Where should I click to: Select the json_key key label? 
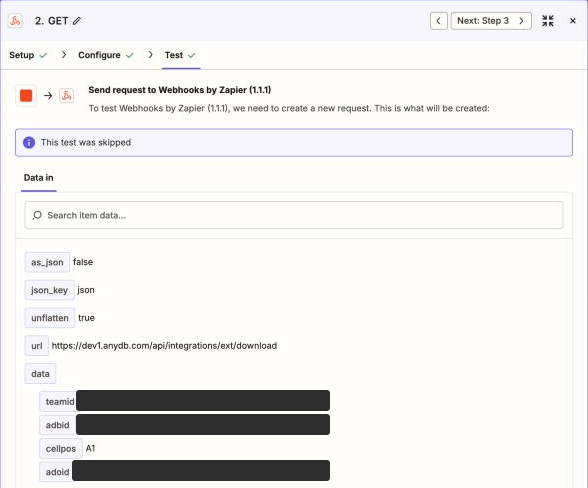tap(50, 290)
